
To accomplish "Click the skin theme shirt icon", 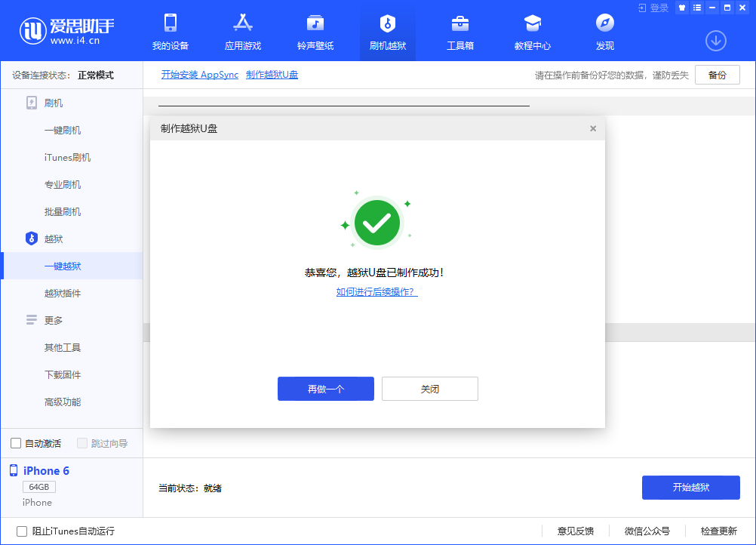I will pos(682,8).
